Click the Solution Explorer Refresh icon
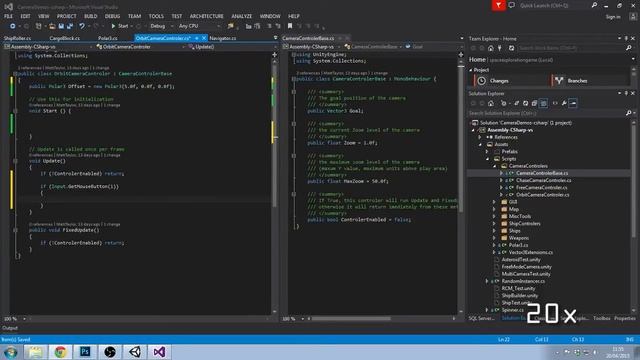Viewport: 640px width, 360px height. pos(525,103)
